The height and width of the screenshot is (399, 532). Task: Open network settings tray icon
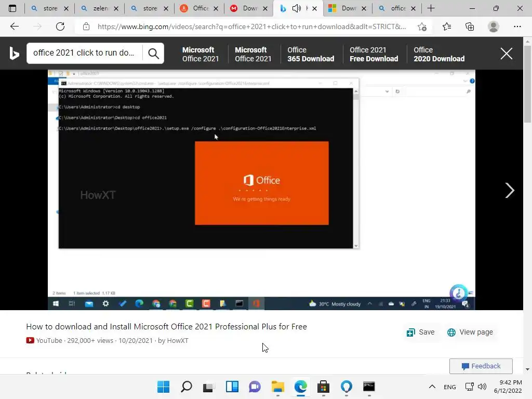point(470,387)
